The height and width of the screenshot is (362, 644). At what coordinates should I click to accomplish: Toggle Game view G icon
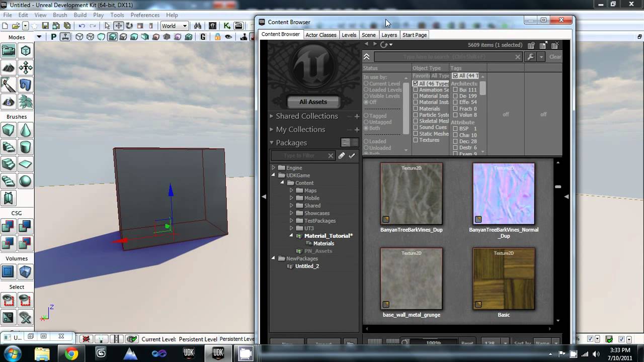point(203,37)
